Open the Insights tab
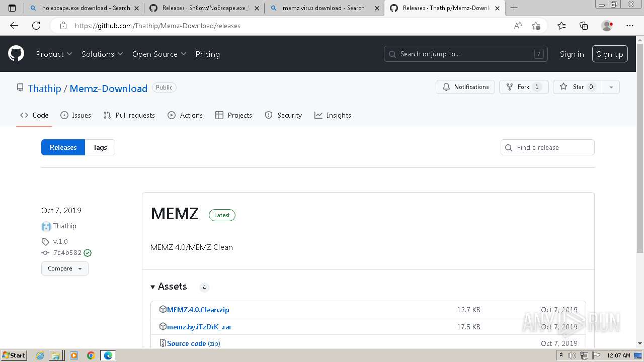 point(333,115)
